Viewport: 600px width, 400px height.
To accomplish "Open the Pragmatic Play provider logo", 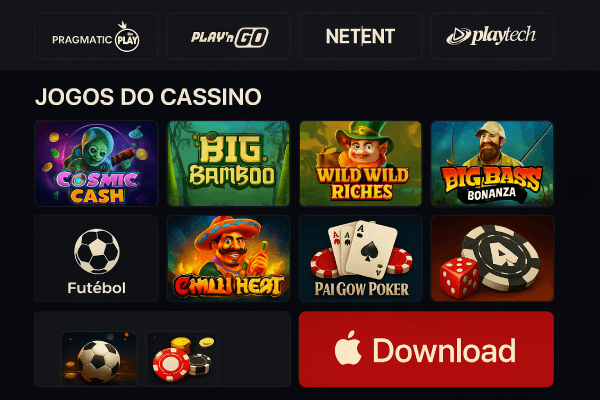I will click(96, 36).
